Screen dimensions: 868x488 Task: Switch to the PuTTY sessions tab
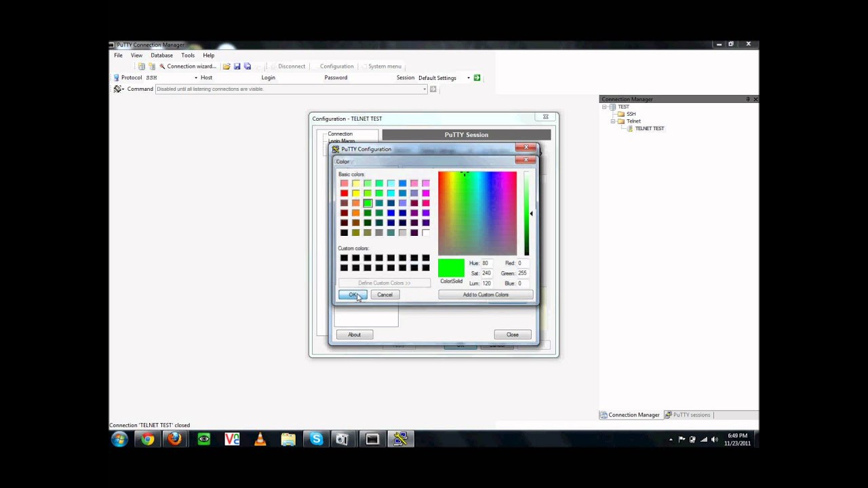(688, 415)
